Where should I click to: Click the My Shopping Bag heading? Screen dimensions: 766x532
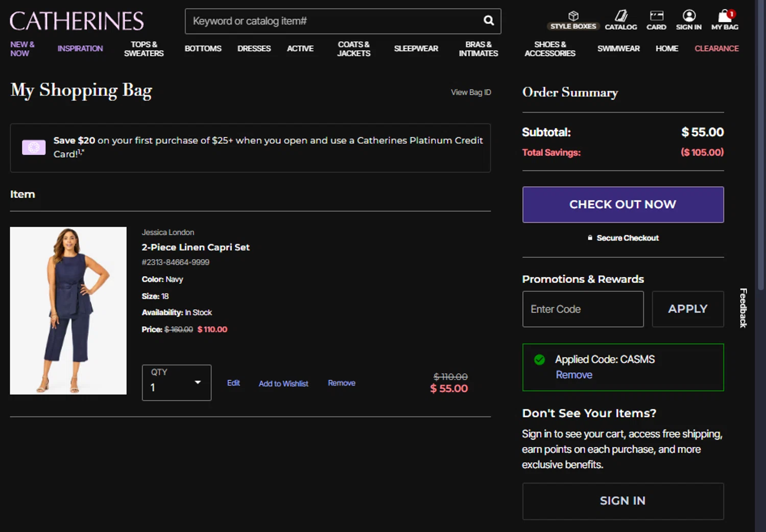[x=81, y=90]
